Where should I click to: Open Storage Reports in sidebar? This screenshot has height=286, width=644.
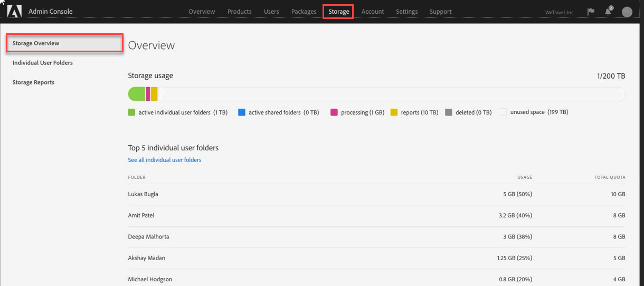pos(33,82)
